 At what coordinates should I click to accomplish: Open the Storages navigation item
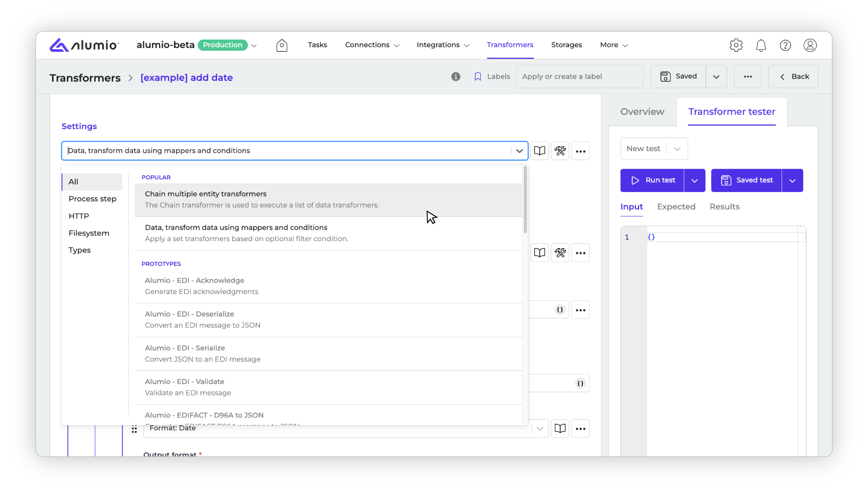(566, 45)
